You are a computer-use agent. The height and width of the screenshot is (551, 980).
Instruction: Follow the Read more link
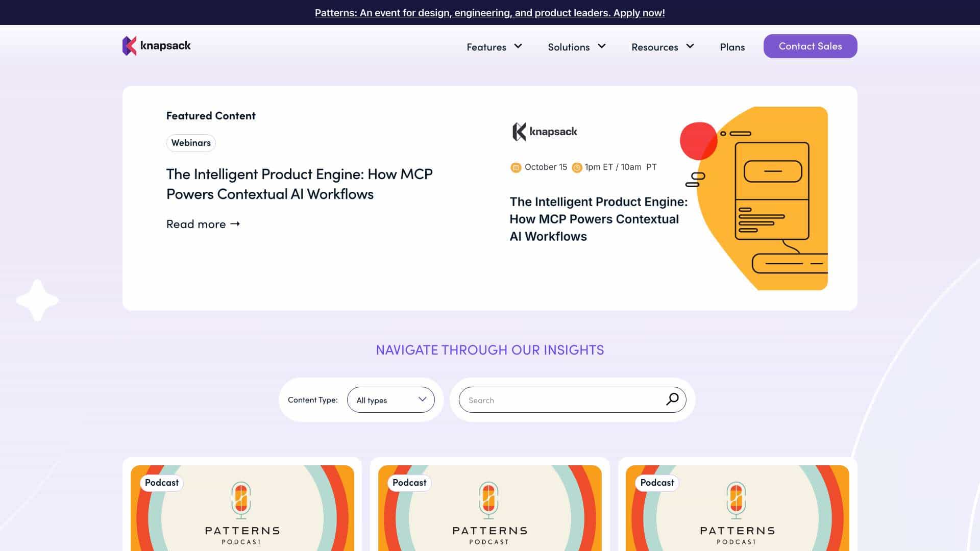203,224
